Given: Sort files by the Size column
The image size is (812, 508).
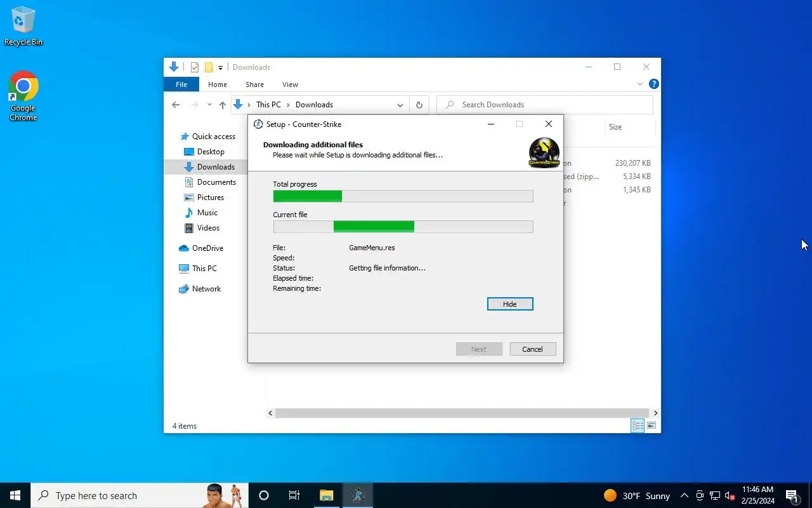Looking at the screenshot, I should pyautogui.click(x=615, y=127).
